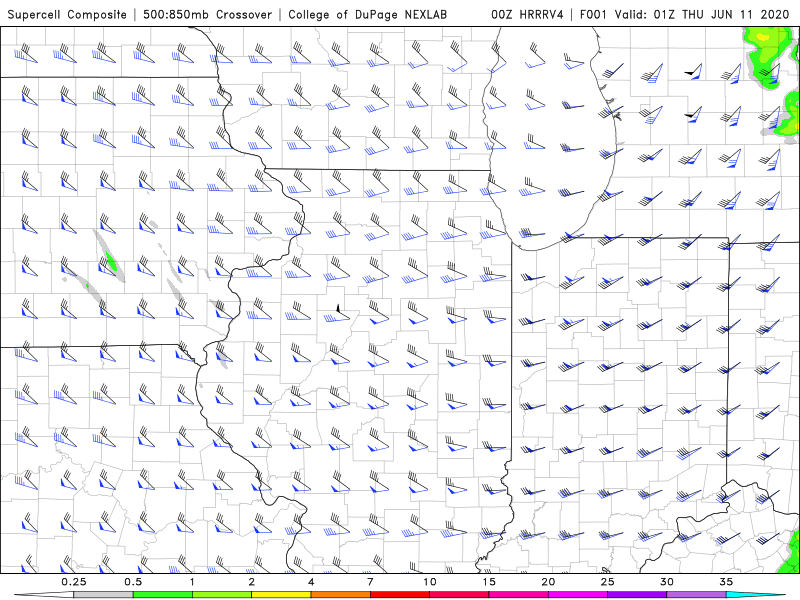Click the 2 value on the color scale
This screenshot has height=600, width=800.
pyautogui.click(x=252, y=582)
